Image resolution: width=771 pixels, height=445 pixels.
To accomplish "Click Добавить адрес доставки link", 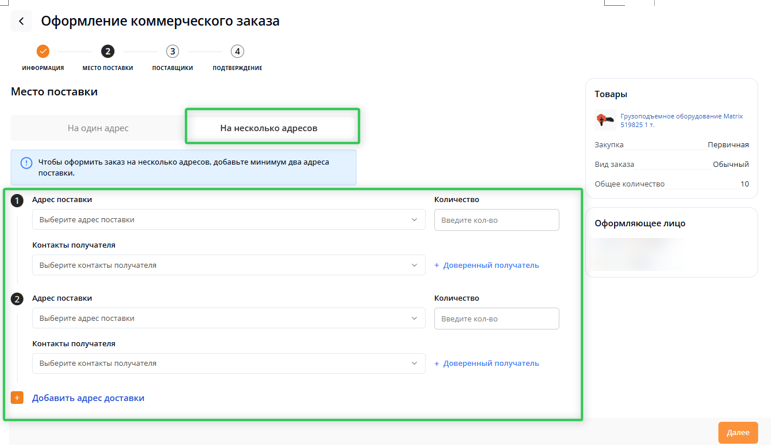I will 88,398.
